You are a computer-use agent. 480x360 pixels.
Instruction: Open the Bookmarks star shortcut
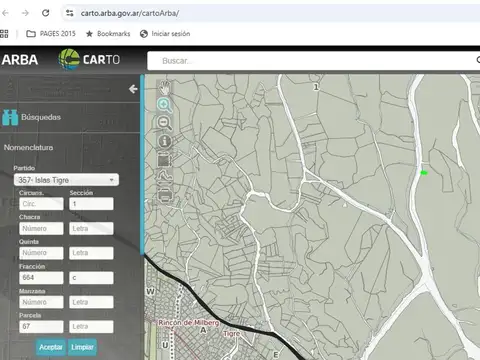point(108,34)
